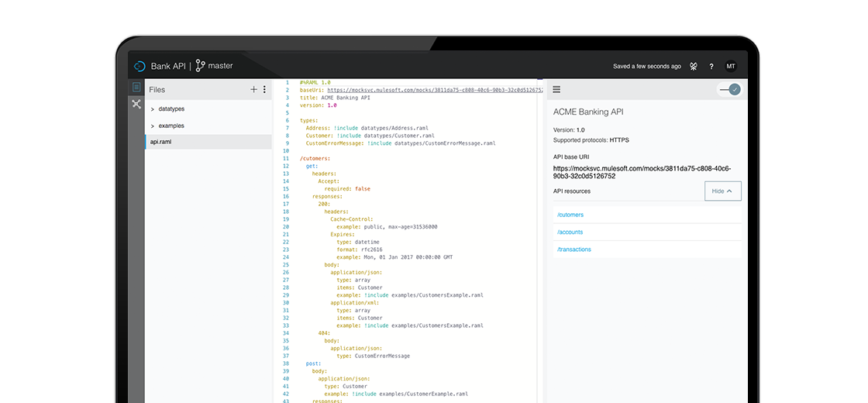Click line number 38 in the gutter
Viewport: 868px width, 403px height.
click(x=286, y=363)
